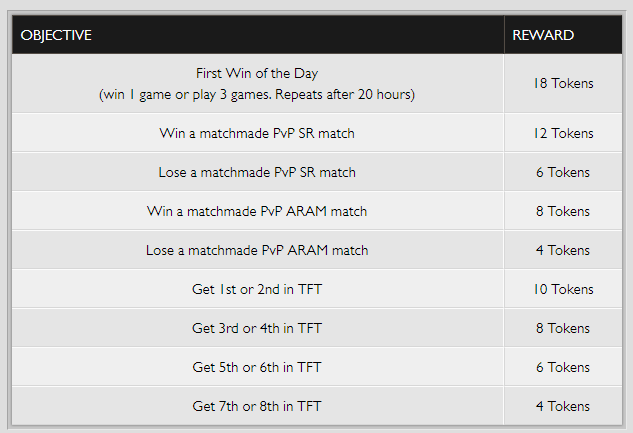Image resolution: width=633 pixels, height=433 pixels.
Task: Select Win a matchmade PvP ARAM match
Action: point(257,211)
